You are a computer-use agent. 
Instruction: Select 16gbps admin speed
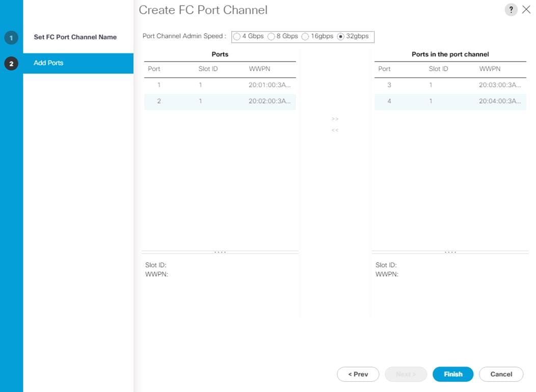coord(305,37)
